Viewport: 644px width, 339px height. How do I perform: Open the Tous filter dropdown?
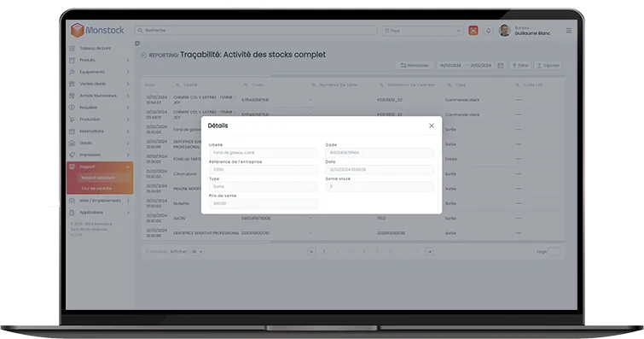[x=422, y=31]
